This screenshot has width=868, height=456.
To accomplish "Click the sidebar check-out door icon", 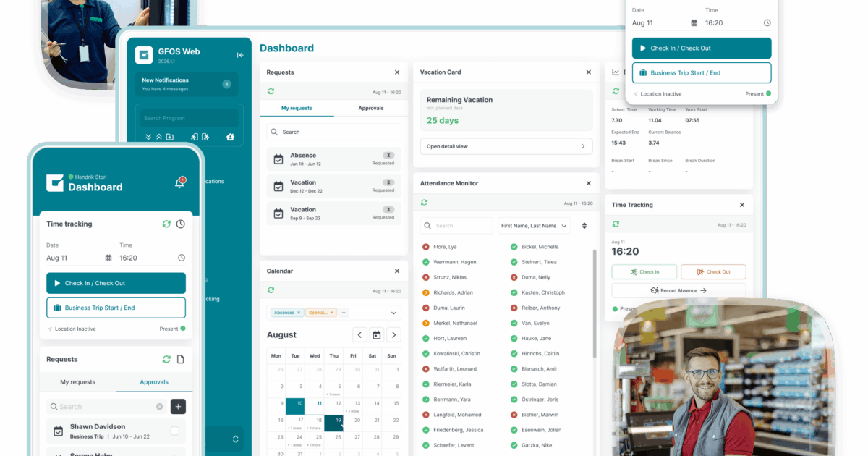I will click(x=205, y=137).
